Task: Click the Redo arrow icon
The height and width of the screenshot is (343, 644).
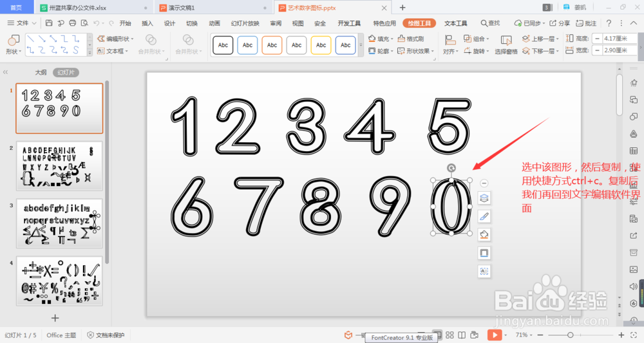Action: 111,23
